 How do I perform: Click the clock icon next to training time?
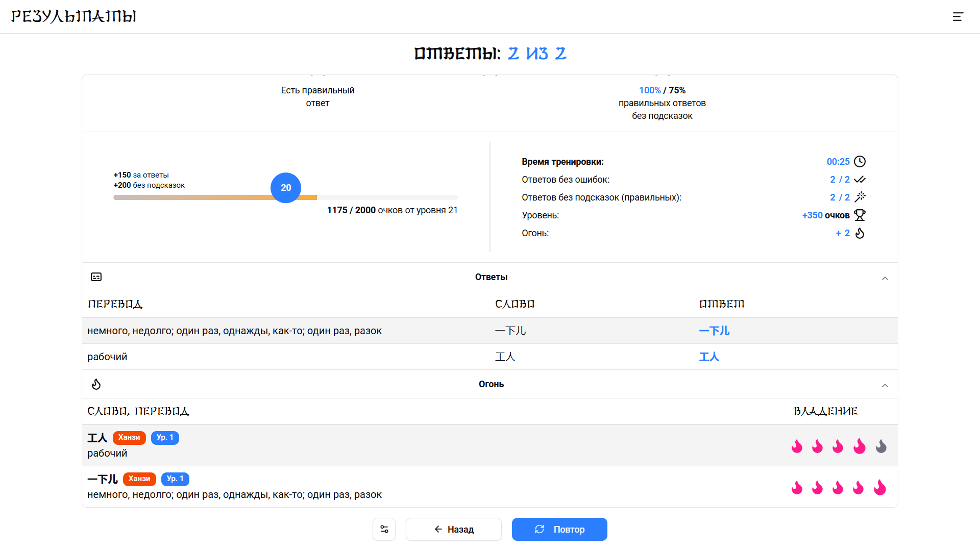pos(860,161)
